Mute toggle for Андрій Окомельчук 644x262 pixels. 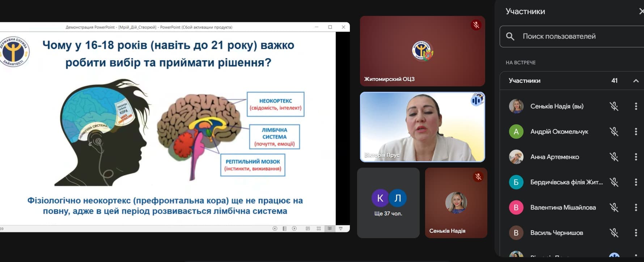tap(614, 132)
